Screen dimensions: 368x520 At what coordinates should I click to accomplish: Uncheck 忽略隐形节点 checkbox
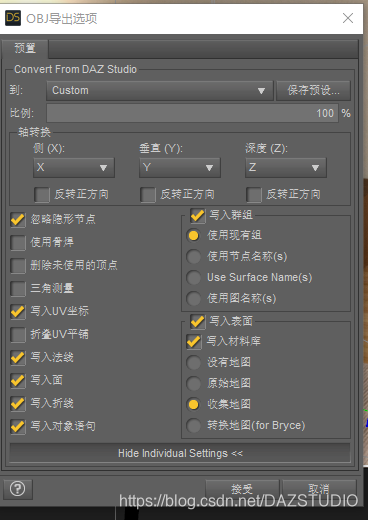pyautogui.click(x=18, y=220)
